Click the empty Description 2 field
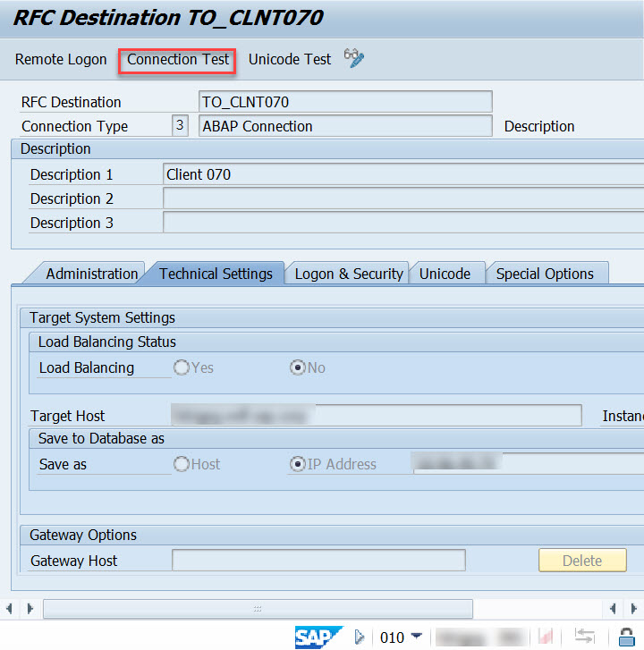The image size is (644, 650). (403, 198)
